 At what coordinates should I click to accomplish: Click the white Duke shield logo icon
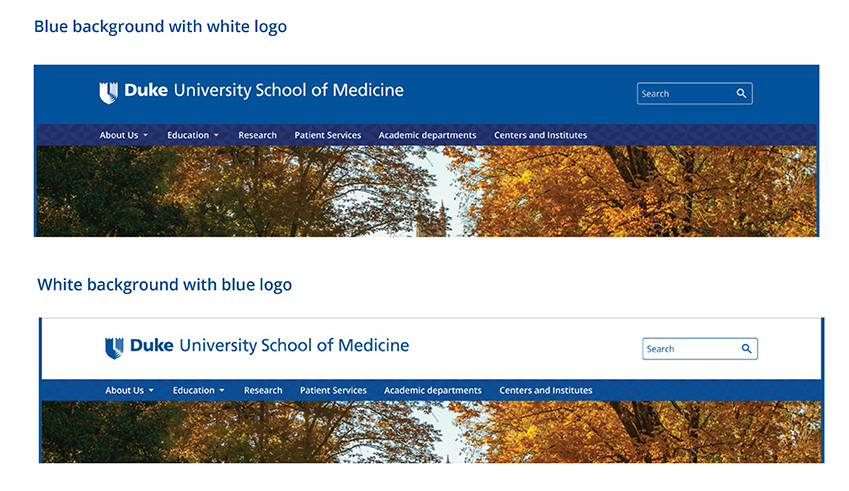[x=108, y=93]
